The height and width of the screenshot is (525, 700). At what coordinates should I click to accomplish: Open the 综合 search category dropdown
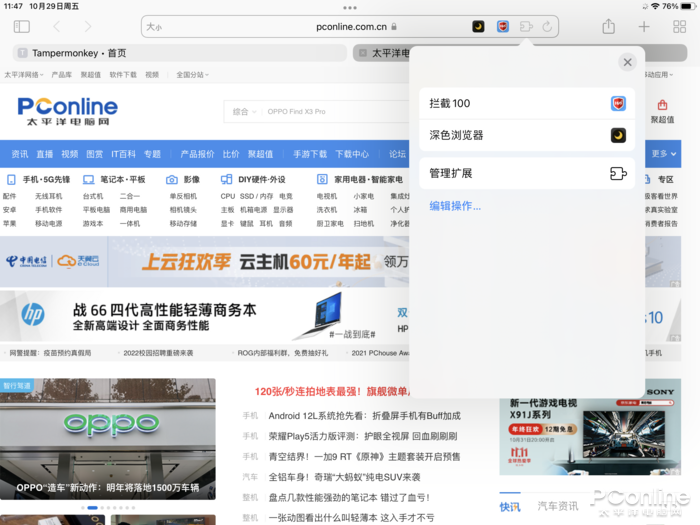click(x=244, y=112)
